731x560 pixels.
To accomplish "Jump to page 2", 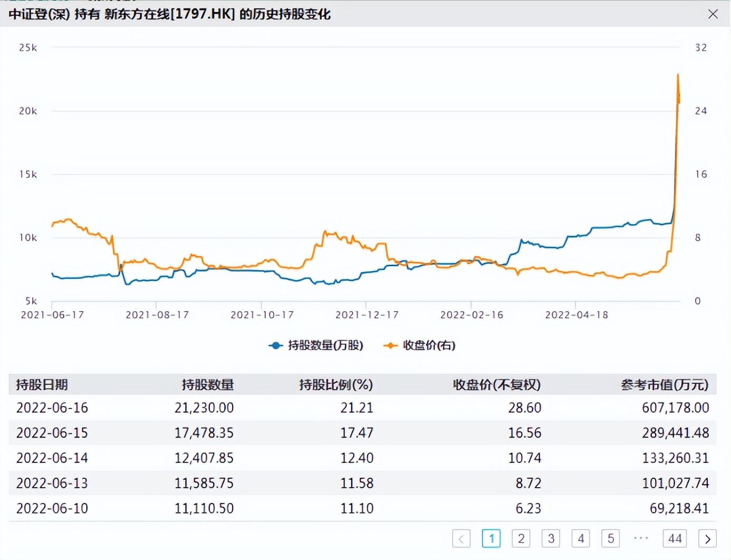I will [521, 538].
